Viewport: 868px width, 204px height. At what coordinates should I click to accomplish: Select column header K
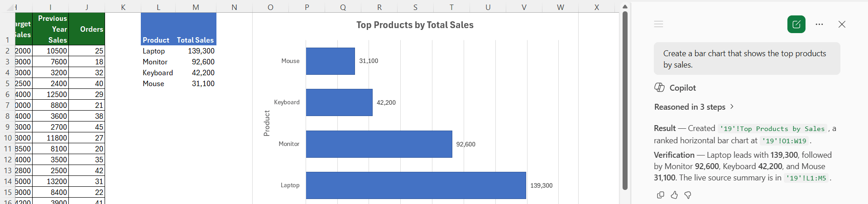pyautogui.click(x=123, y=7)
